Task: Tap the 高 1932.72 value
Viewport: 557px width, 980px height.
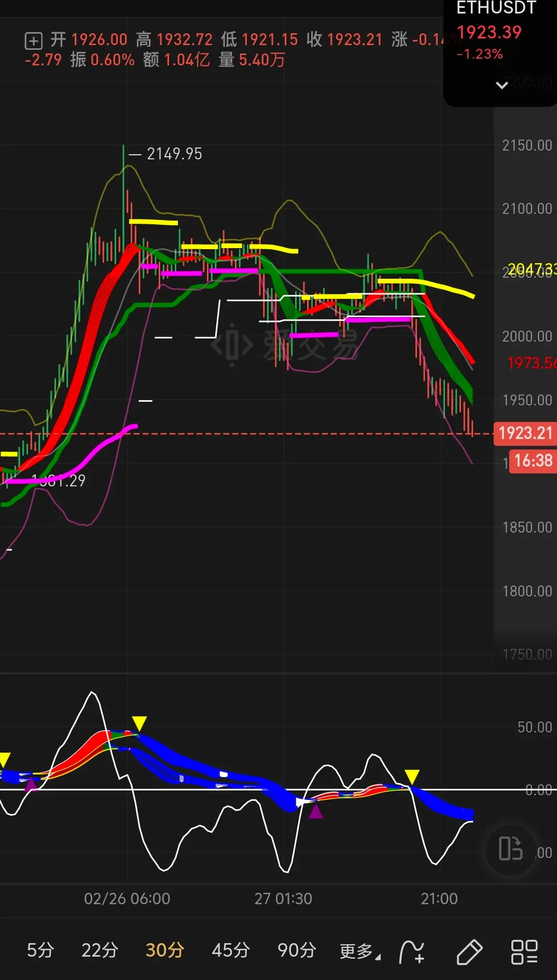Action: (x=174, y=39)
